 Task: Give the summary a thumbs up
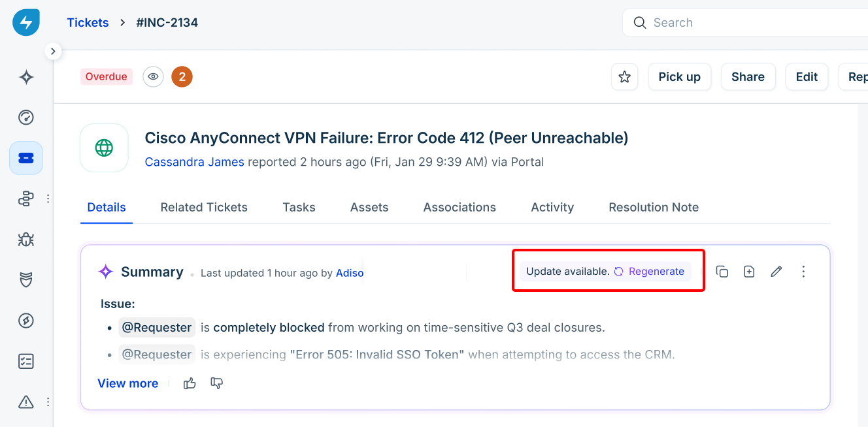click(190, 383)
